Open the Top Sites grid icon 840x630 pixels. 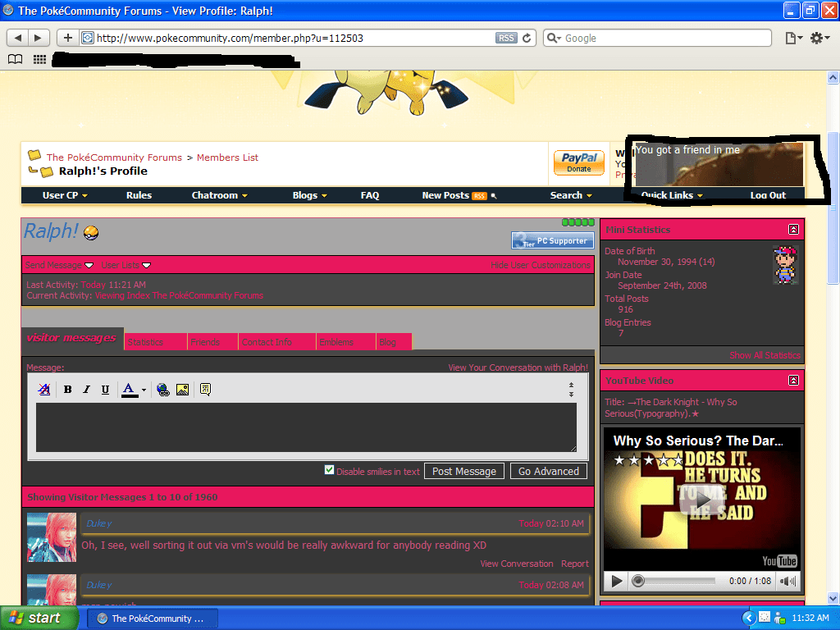[39, 59]
